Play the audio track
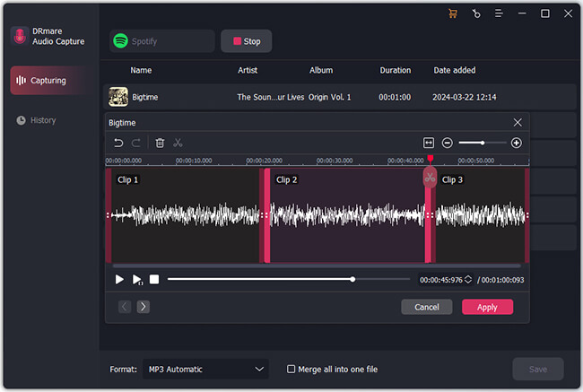Viewport: 583px width, 392px height. click(119, 279)
